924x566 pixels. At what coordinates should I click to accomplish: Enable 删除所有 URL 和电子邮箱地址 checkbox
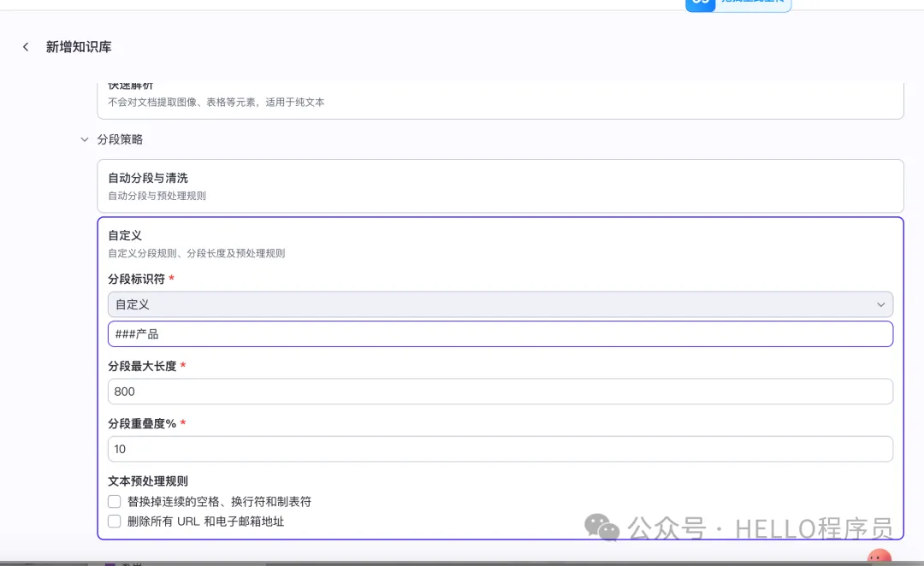pos(115,522)
